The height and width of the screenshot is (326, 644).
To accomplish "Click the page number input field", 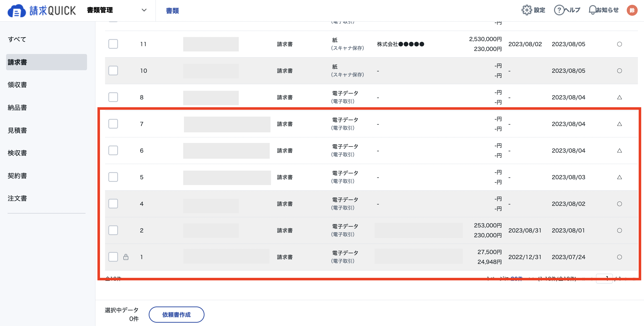I will coord(604,279).
